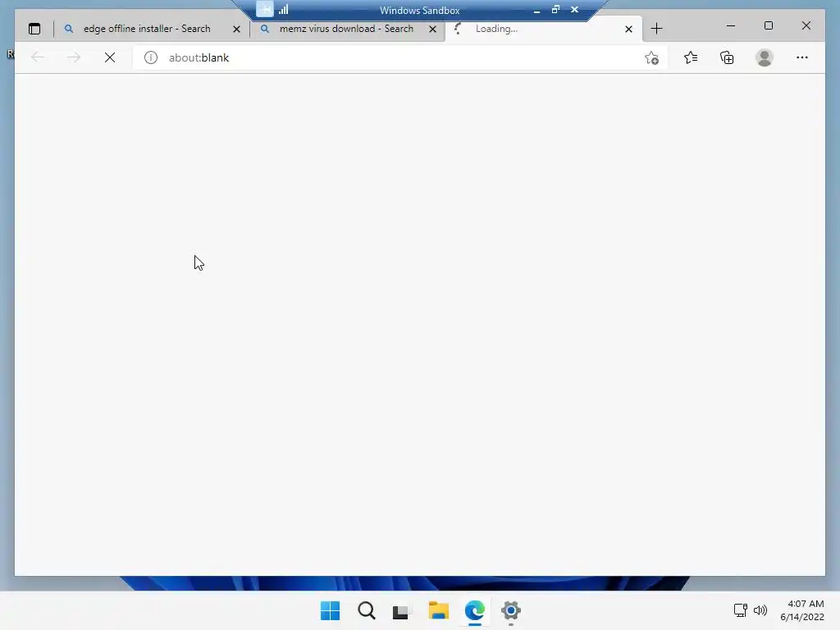Image resolution: width=840 pixels, height=630 pixels.
Task: Open taskbar Search
Action: pos(367,610)
